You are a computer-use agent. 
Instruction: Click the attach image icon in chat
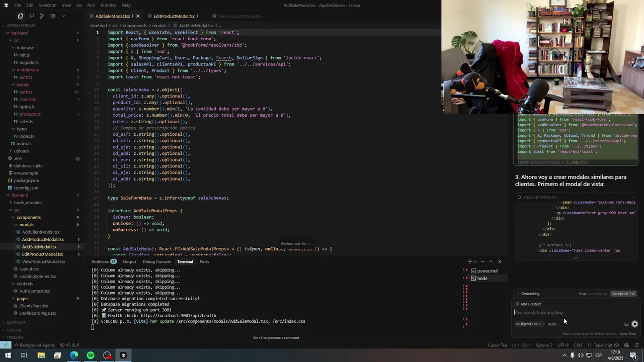coord(626,324)
